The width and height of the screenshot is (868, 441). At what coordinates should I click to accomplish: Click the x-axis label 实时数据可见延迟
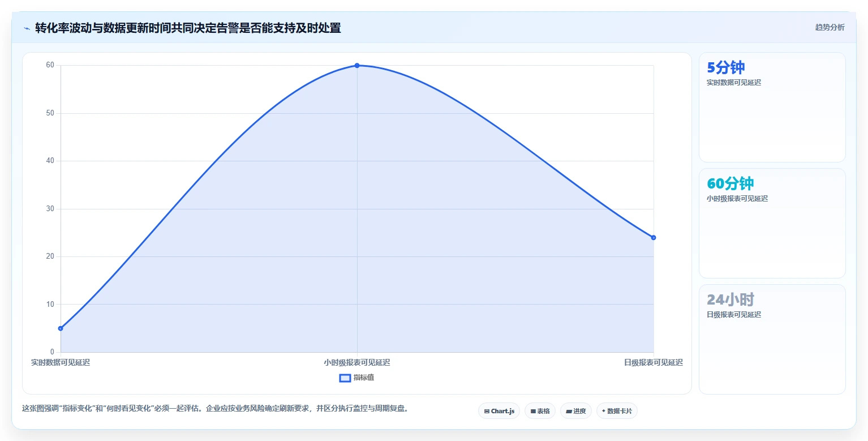click(x=61, y=362)
